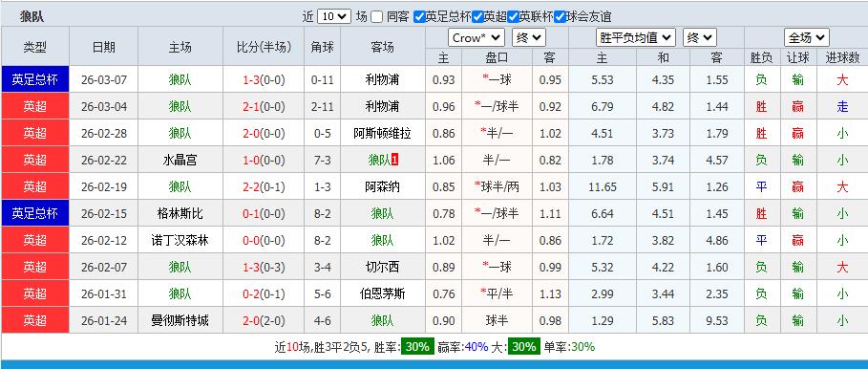Screen dimensions: 868x369
Task: Open the 0-2(0-1) score versus 伯恩茅斯
Action: click(x=264, y=293)
